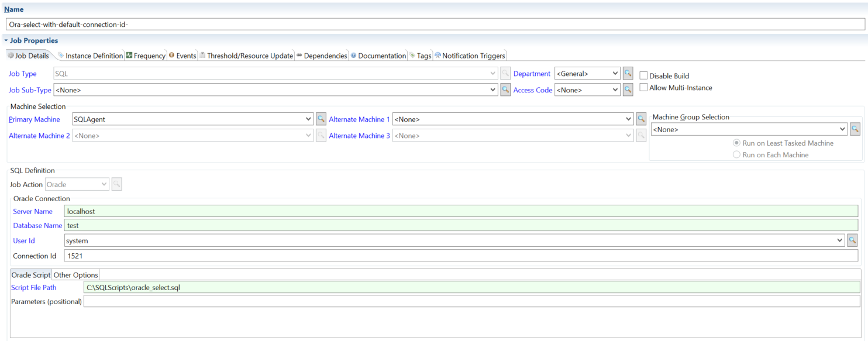
Task: Click the Job Sub-Type label link
Action: 30,90
